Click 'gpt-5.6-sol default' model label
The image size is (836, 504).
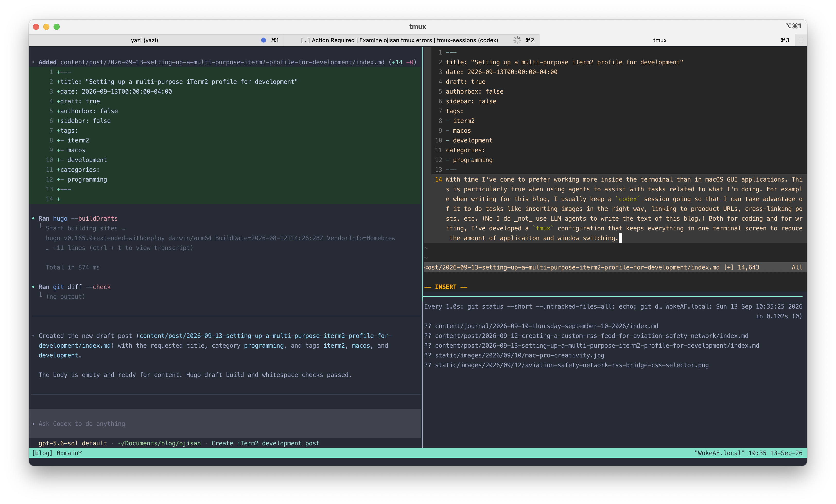pyautogui.click(x=73, y=443)
